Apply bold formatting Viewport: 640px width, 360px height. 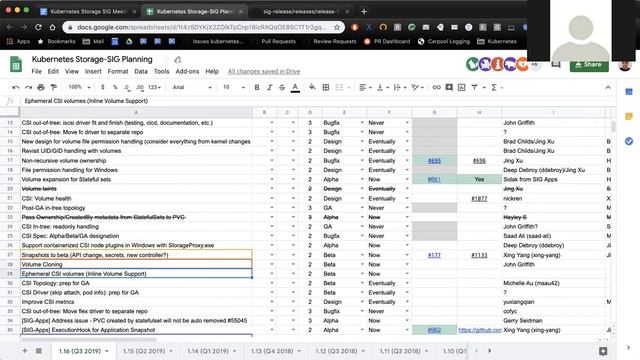257,87
